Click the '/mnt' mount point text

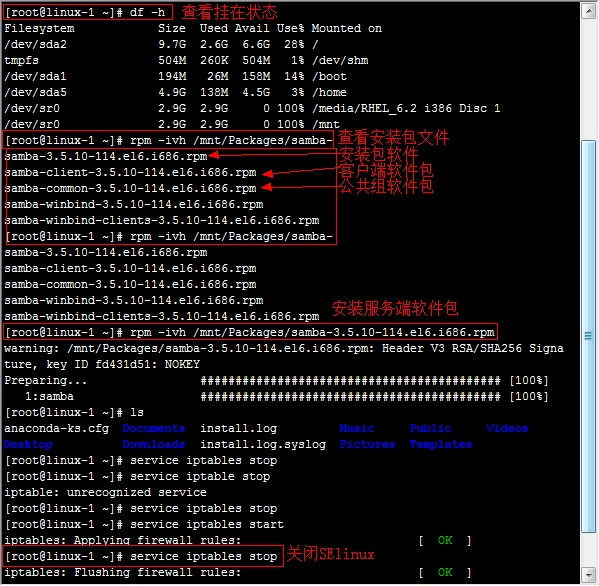(326, 125)
